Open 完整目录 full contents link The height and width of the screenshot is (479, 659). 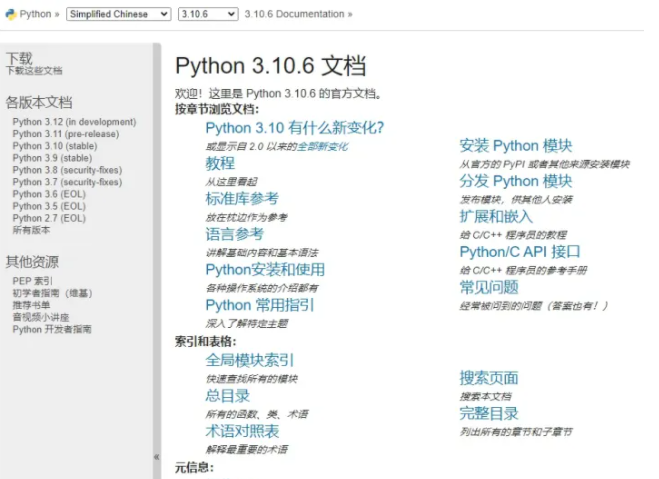(489, 413)
